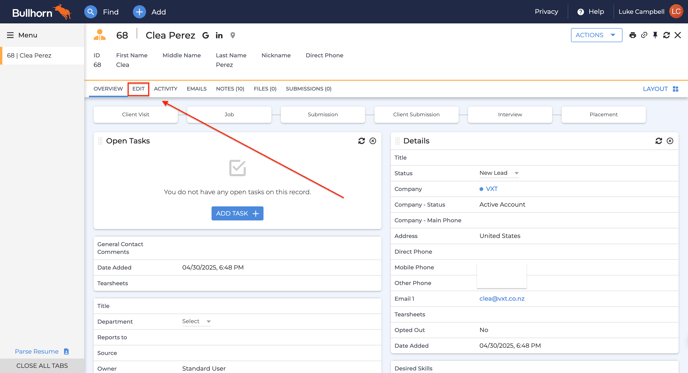The width and height of the screenshot is (688, 373).
Task: Click the blue Add plus icon
Action: (x=139, y=12)
